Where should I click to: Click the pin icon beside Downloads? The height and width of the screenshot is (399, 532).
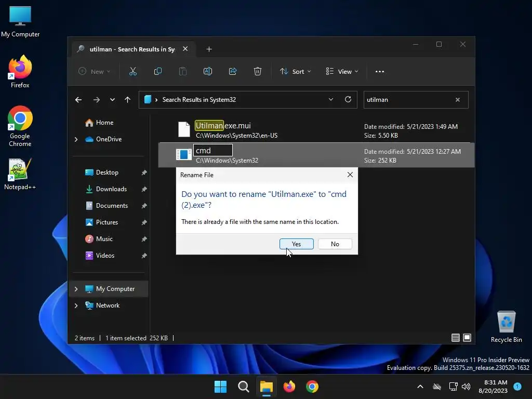tap(144, 189)
